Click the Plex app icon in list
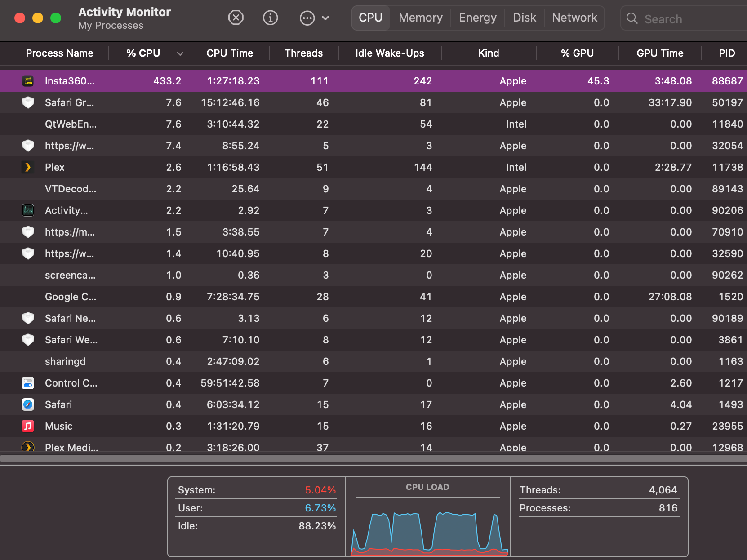 [x=28, y=167]
